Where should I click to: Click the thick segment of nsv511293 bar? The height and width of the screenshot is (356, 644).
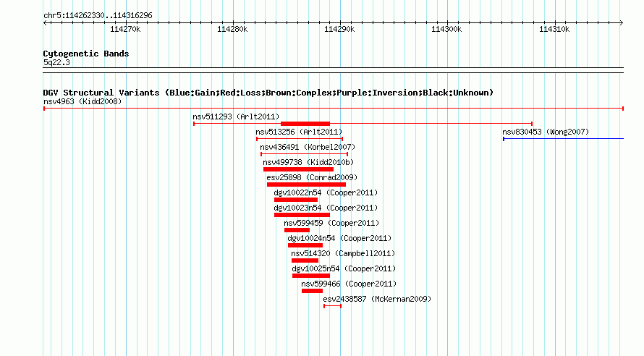305,124
